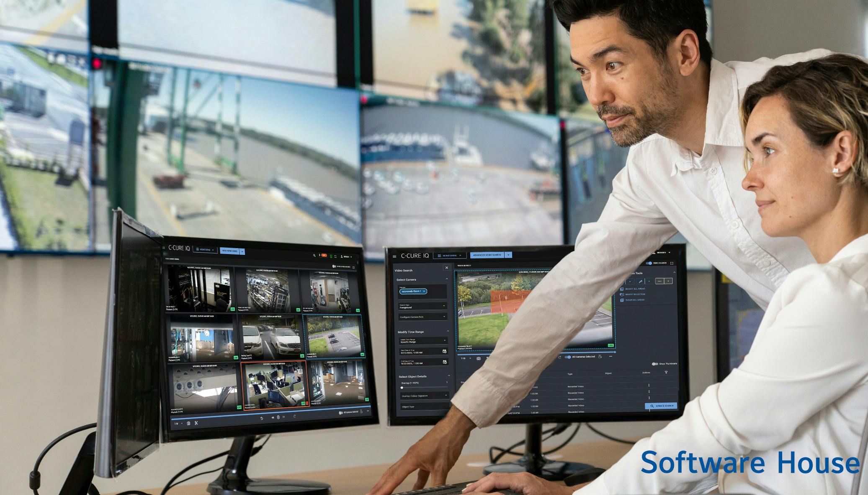Screen dimensions: 868x495
Task: Click fullscreen icon beside Video Search toggle
Action: (x=672, y=263)
